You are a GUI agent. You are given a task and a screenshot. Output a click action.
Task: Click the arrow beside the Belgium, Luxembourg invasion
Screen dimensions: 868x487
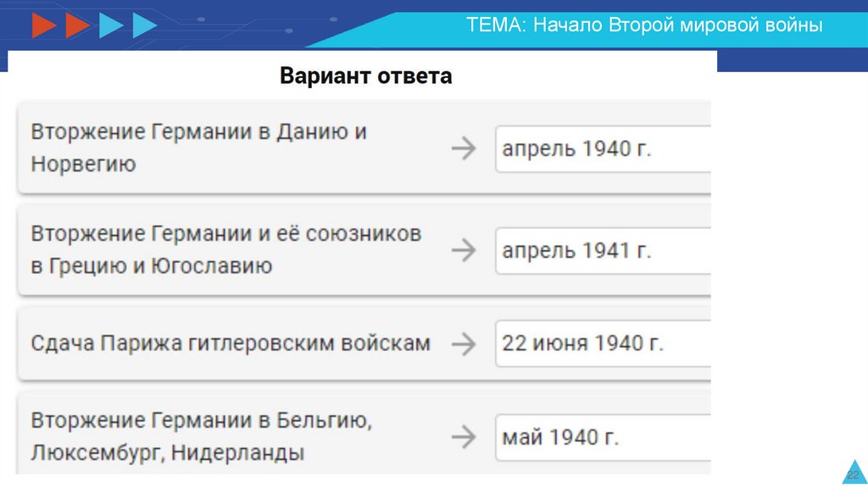pos(463,437)
